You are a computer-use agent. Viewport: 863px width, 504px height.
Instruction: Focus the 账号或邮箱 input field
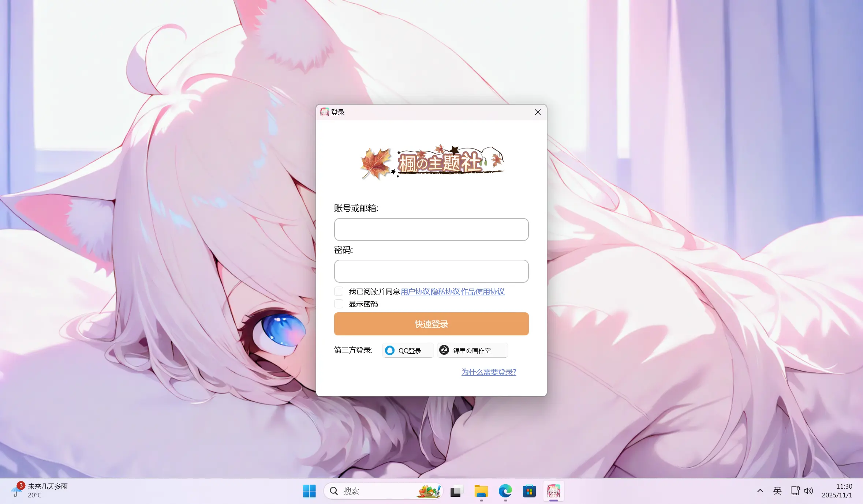click(431, 229)
